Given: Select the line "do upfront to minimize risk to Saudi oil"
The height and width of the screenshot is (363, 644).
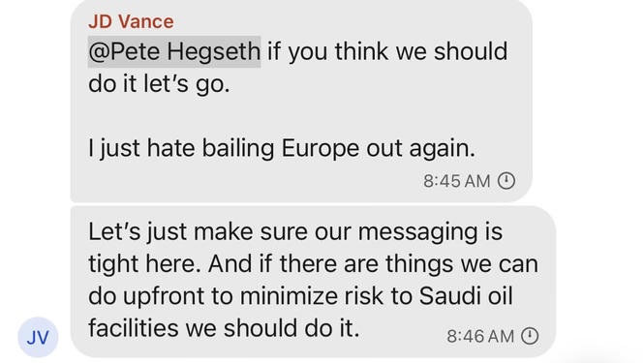Looking at the screenshot, I should point(300,296).
